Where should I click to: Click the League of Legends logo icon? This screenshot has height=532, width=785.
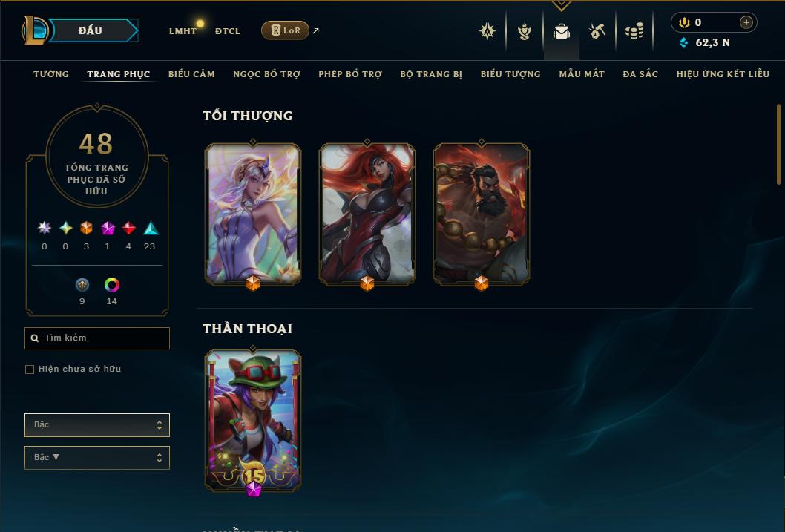(35, 30)
